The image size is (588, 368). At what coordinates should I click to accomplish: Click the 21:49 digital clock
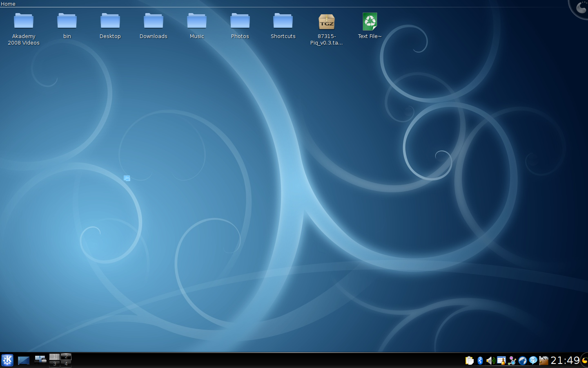point(565,360)
